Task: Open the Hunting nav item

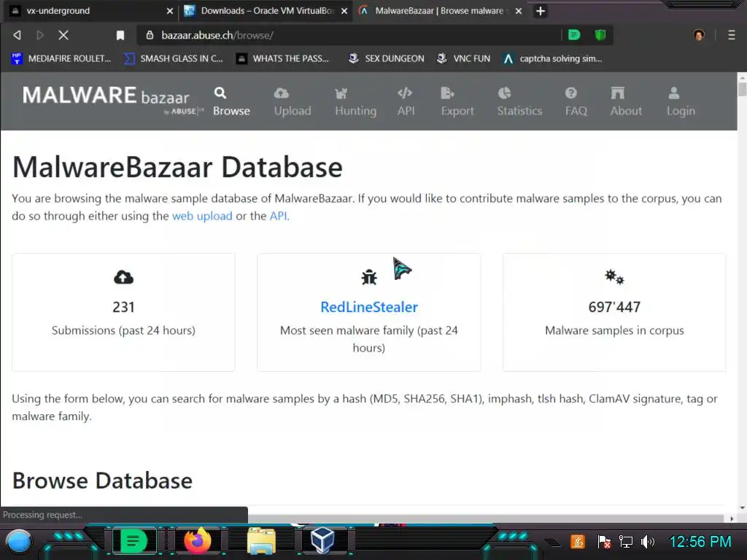Action: point(355,101)
